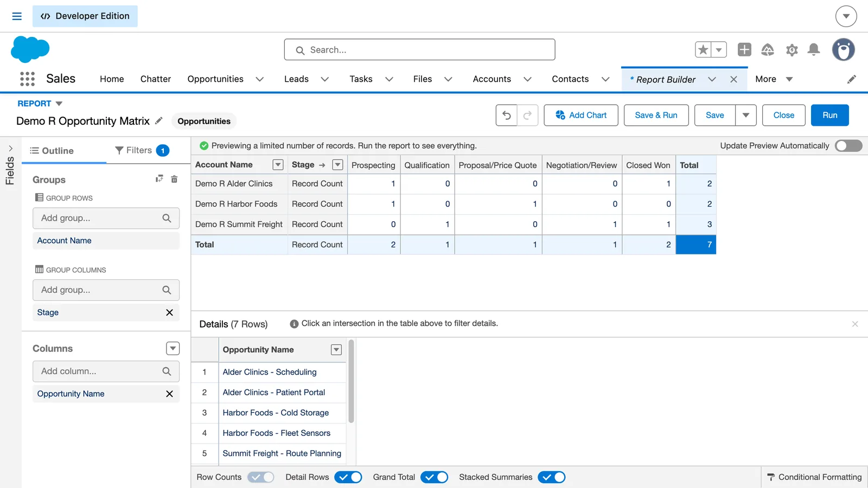Edit the report name pencil icon
The height and width of the screenshot is (488, 868).
tap(159, 121)
